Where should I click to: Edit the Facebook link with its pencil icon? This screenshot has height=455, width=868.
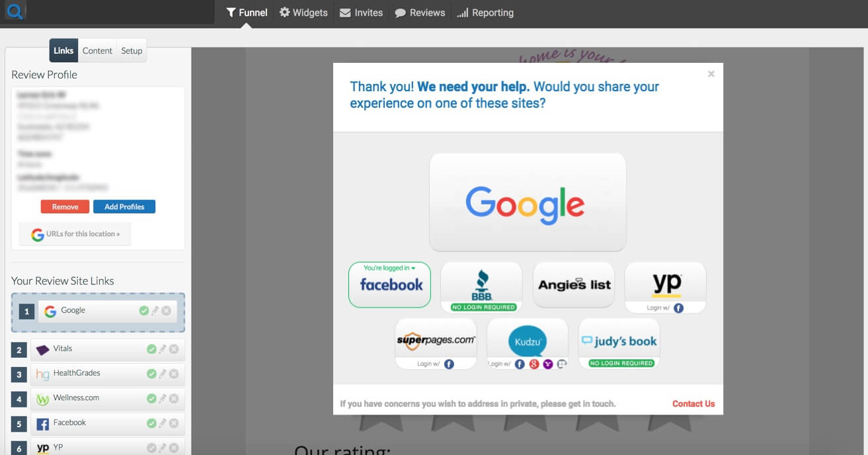pos(163,423)
